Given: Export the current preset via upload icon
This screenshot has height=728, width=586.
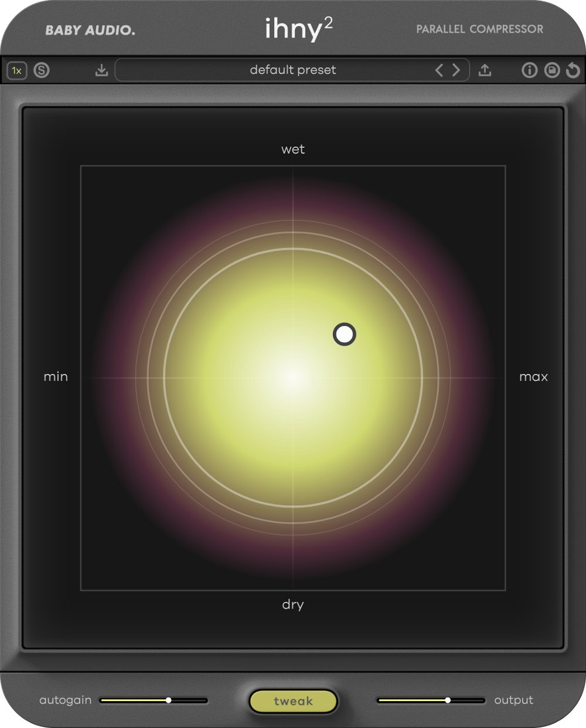Looking at the screenshot, I should [x=485, y=70].
